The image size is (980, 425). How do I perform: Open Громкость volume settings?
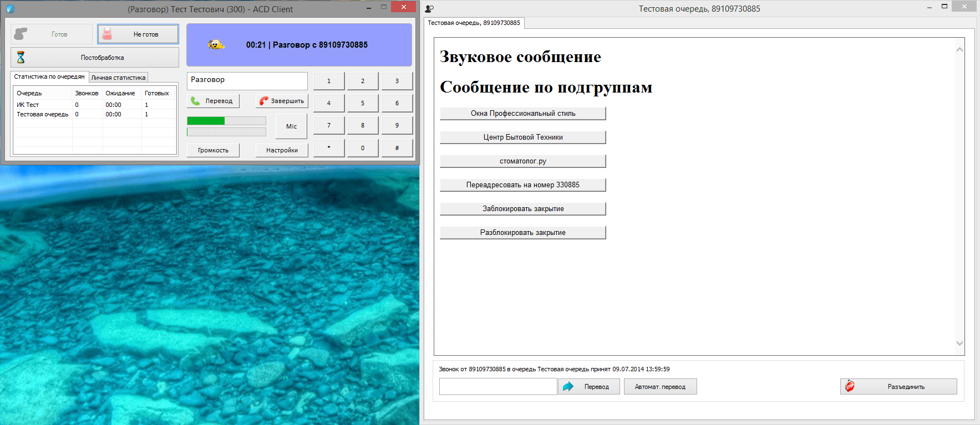(213, 150)
